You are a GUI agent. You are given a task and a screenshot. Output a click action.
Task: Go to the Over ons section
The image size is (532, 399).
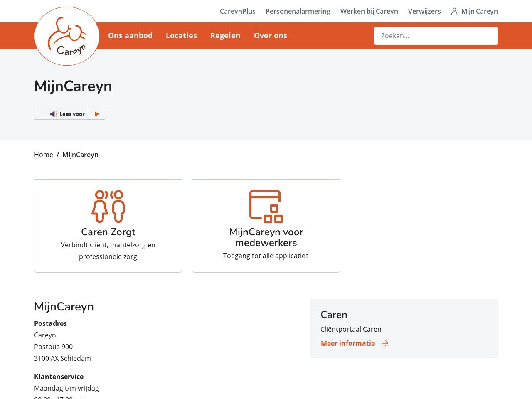coord(270,36)
